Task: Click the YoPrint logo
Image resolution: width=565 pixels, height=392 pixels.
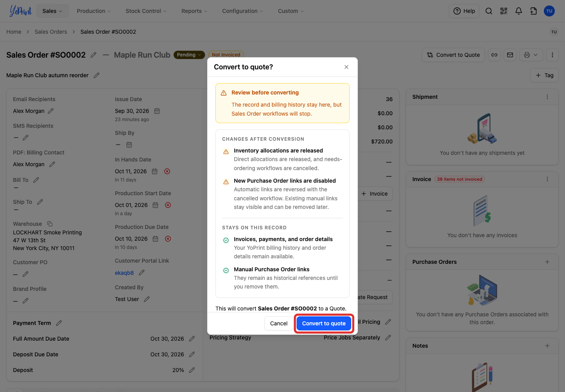Action: click(20, 11)
